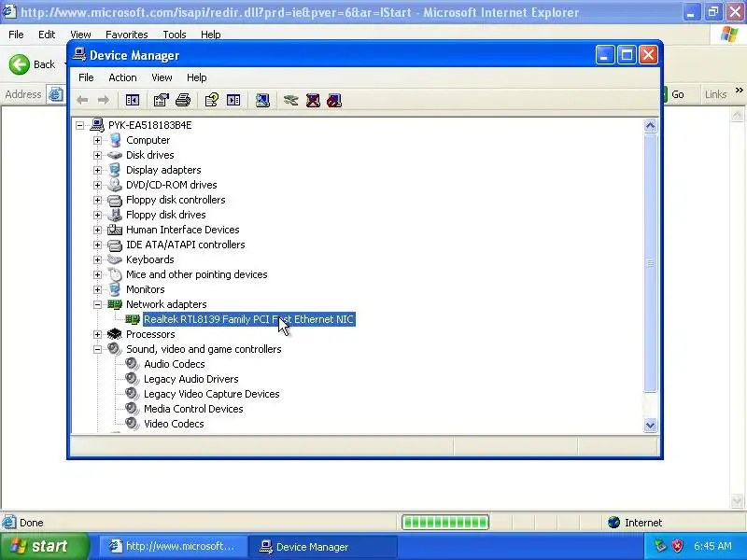Open Properties from the Device Manager toolbar

(161, 100)
